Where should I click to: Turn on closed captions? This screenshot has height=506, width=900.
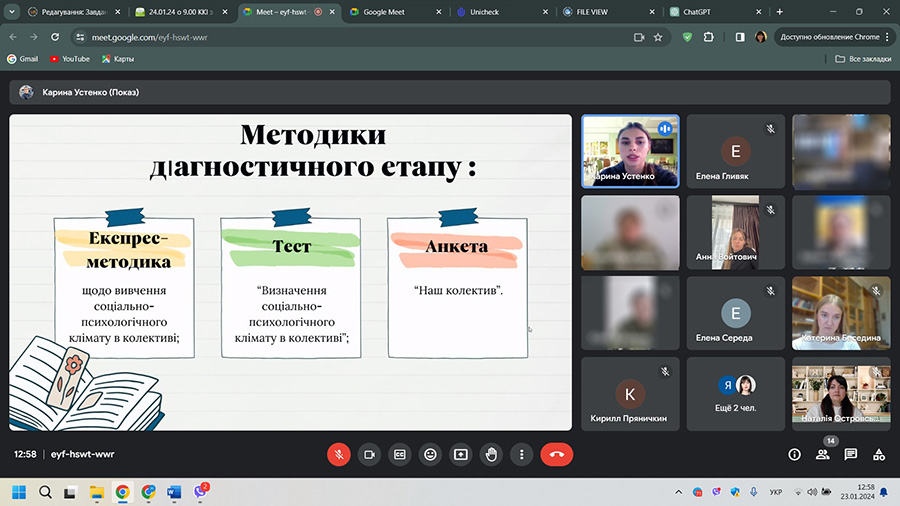point(400,454)
